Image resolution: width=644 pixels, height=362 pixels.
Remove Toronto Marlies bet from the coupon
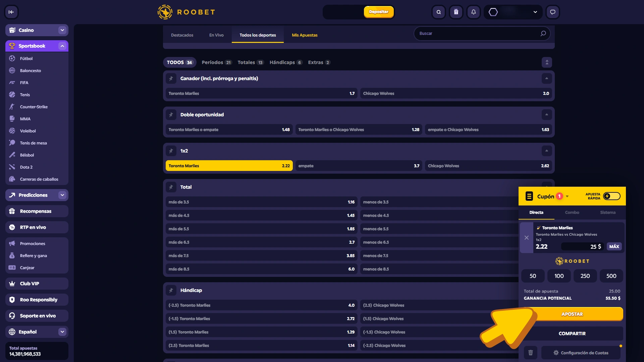point(527,238)
